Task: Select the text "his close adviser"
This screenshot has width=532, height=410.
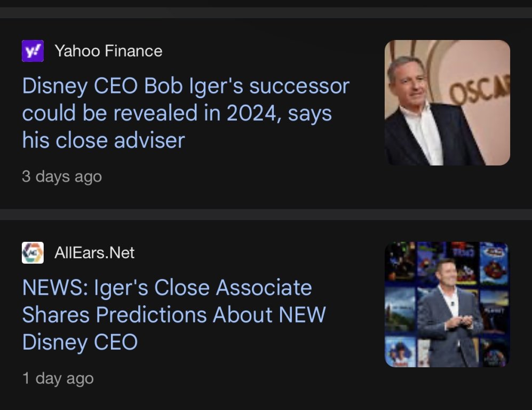Action: [104, 140]
